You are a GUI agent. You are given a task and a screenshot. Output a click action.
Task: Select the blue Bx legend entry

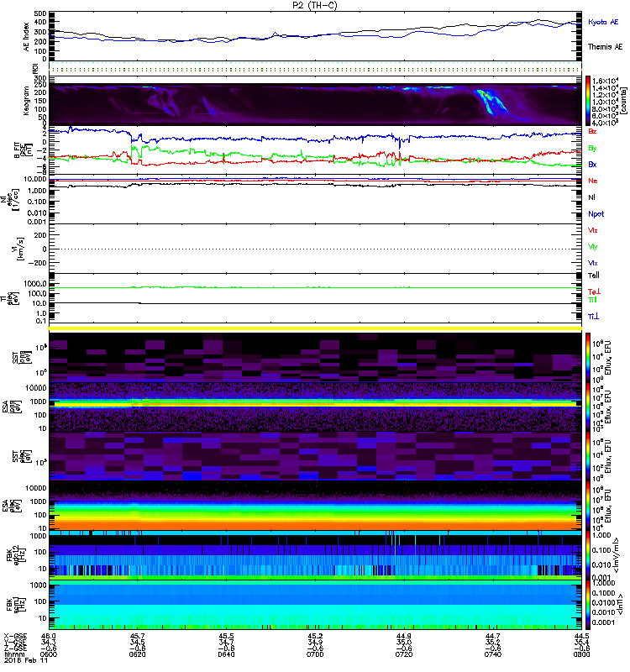[593, 165]
